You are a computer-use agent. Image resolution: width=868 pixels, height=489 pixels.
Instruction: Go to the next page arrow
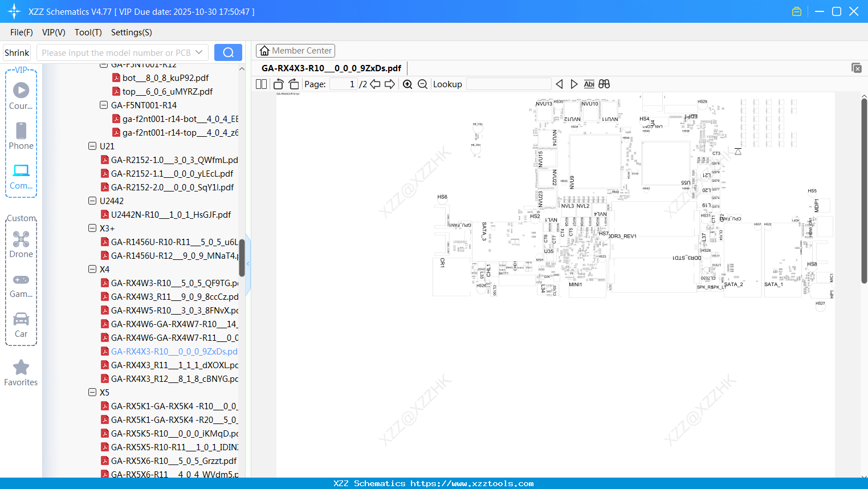pos(390,84)
